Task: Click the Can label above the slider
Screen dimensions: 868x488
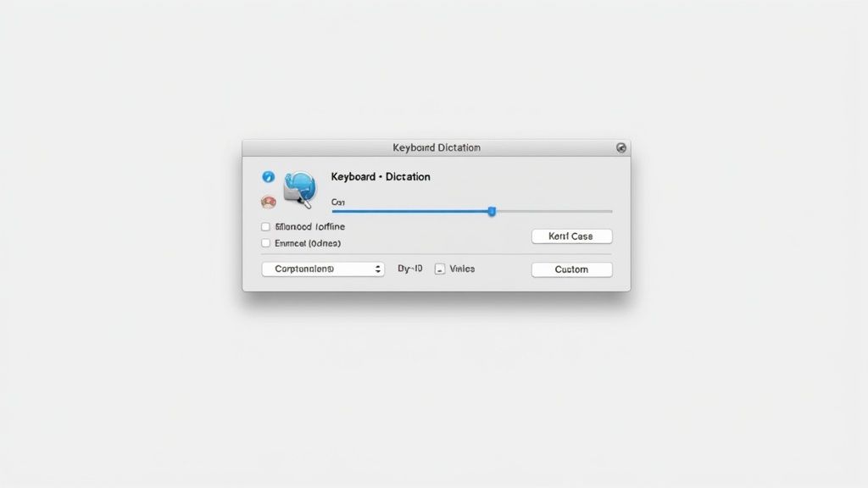Action: [x=337, y=202]
